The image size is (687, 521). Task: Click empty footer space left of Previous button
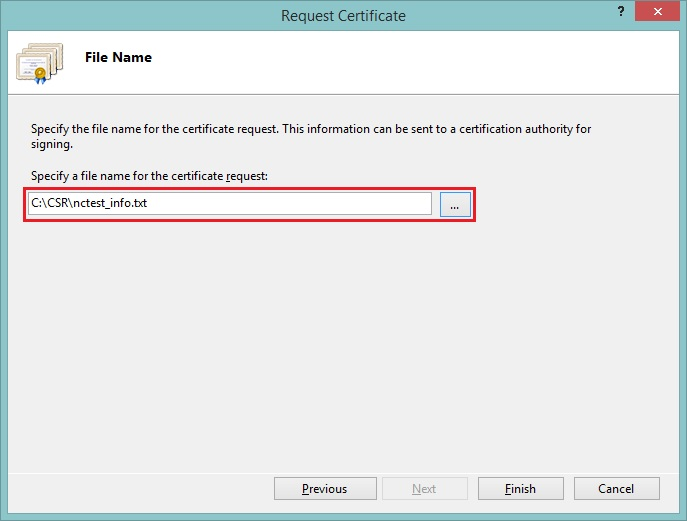(140, 489)
